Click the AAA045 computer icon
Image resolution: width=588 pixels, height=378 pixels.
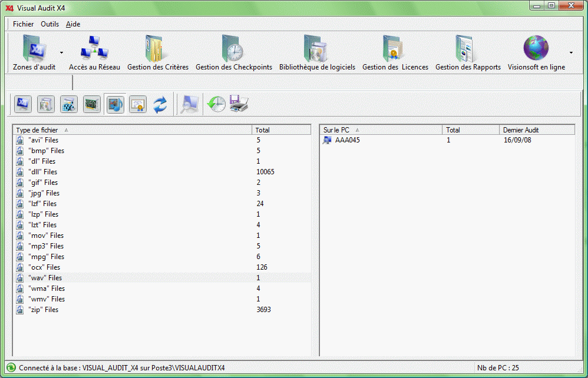[327, 140]
